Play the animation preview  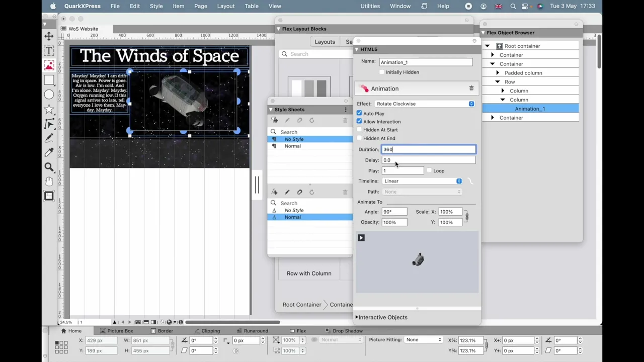pos(361,238)
